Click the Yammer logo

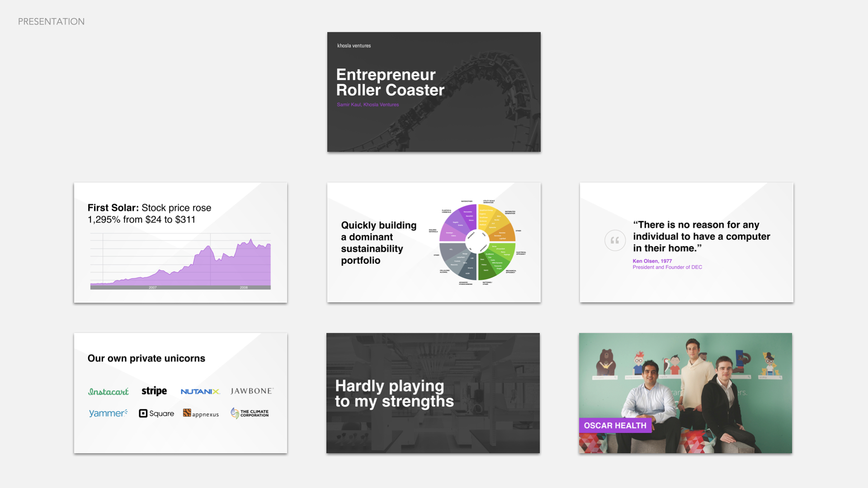click(x=108, y=413)
